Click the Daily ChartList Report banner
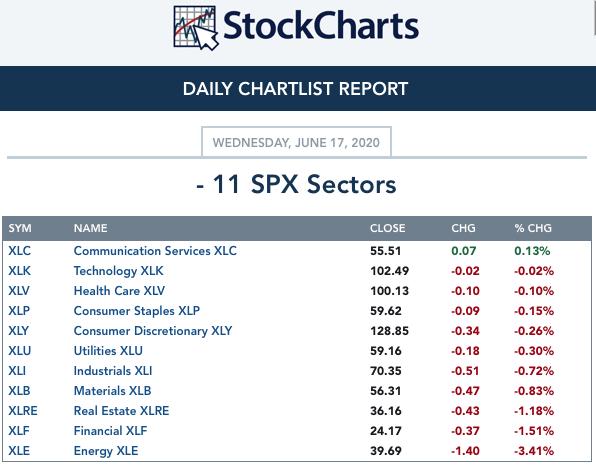This screenshot has height=465, width=596. [298, 89]
